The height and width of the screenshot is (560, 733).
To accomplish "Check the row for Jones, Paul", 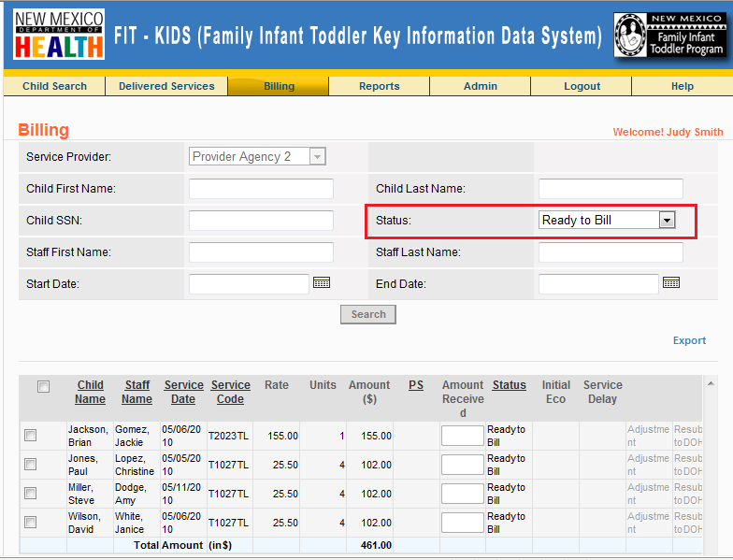I will pyautogui.click(x=30, y=464).
